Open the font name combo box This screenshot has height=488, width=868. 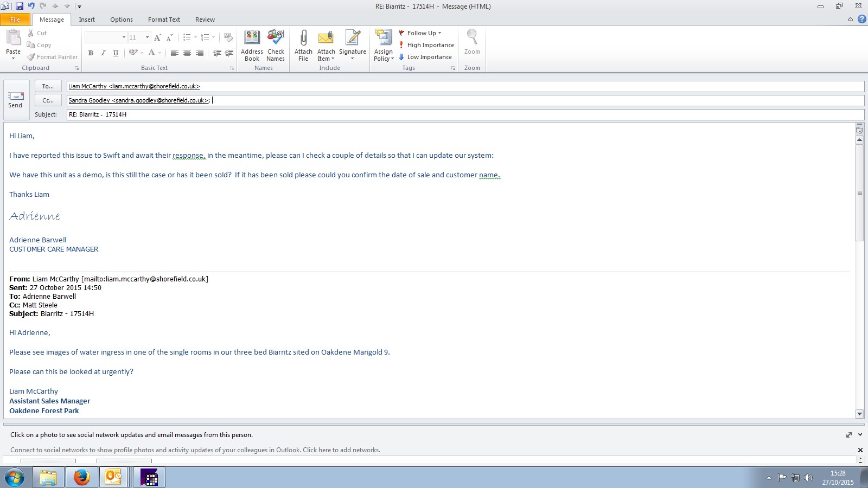[106, 37]
